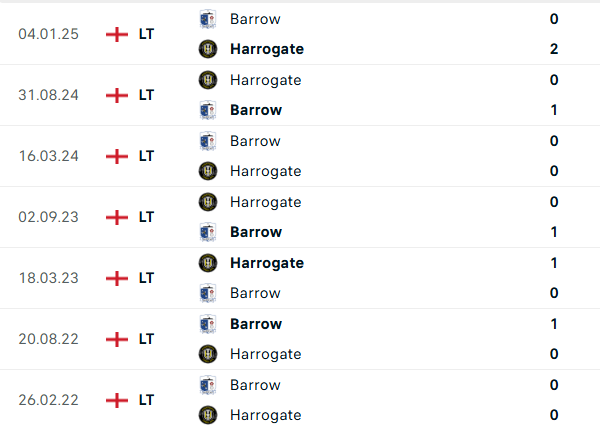Click Harrogate crest in 04.01.25 match
600x429 pixels.
pos(208,49)
